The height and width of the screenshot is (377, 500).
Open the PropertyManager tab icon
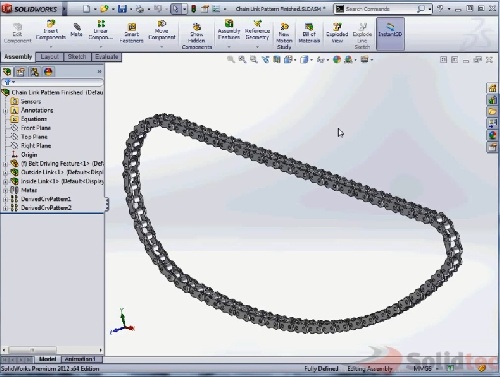[x=21, y=72]
